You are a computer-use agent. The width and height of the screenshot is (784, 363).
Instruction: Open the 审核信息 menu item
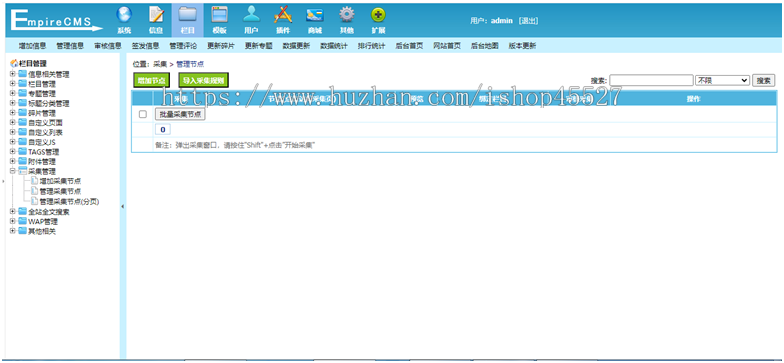point(108,46)
